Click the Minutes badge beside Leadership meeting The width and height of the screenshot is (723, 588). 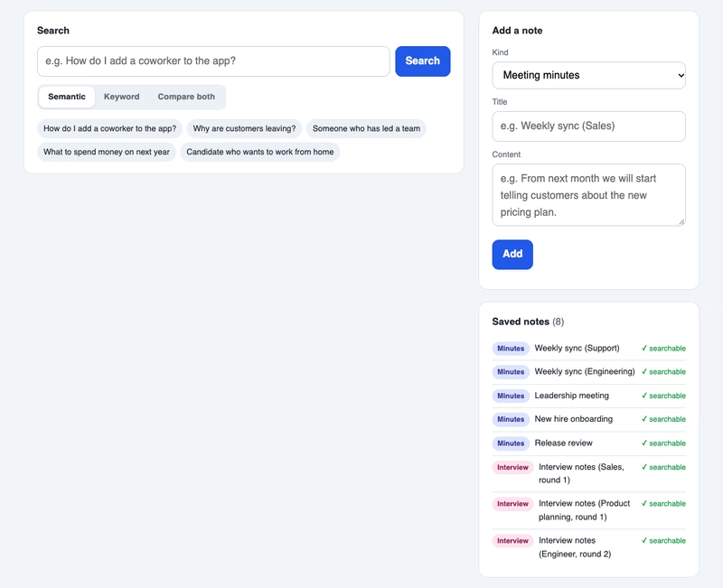511,396
